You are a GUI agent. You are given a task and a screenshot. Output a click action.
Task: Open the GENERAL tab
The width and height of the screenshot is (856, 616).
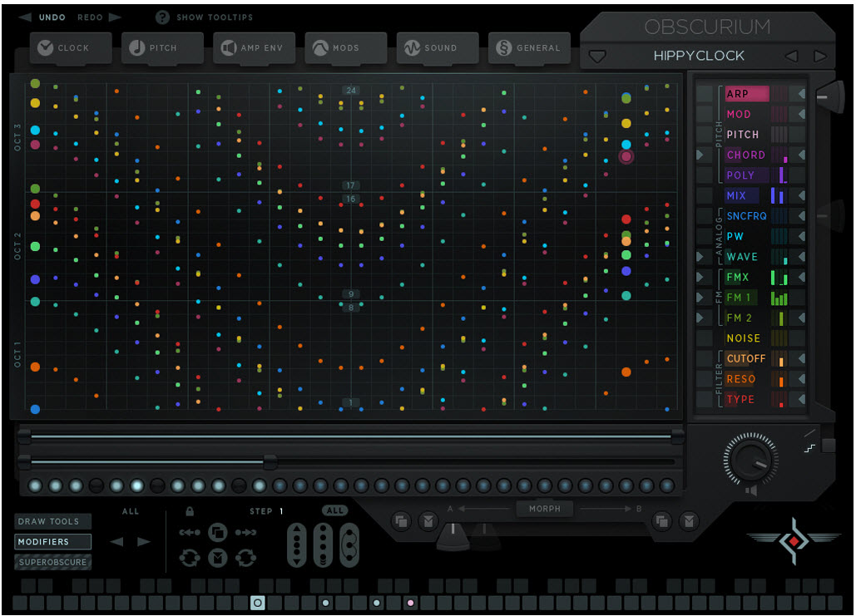pos(530,48)
